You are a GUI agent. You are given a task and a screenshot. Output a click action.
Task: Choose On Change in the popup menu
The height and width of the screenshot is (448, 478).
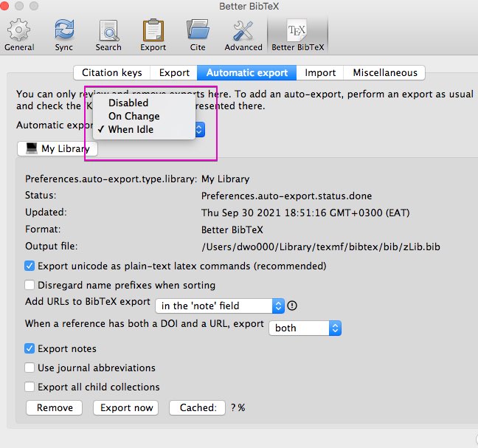coord(144,116)
